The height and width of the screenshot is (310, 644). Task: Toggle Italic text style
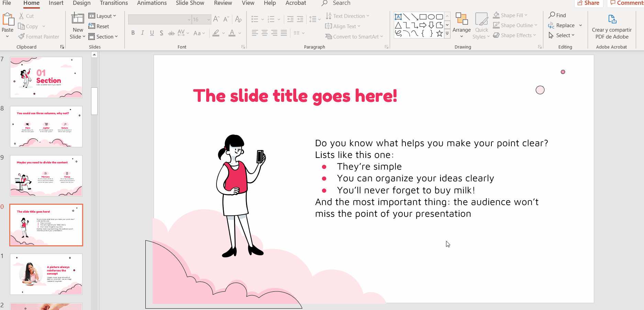click(143, 33)
